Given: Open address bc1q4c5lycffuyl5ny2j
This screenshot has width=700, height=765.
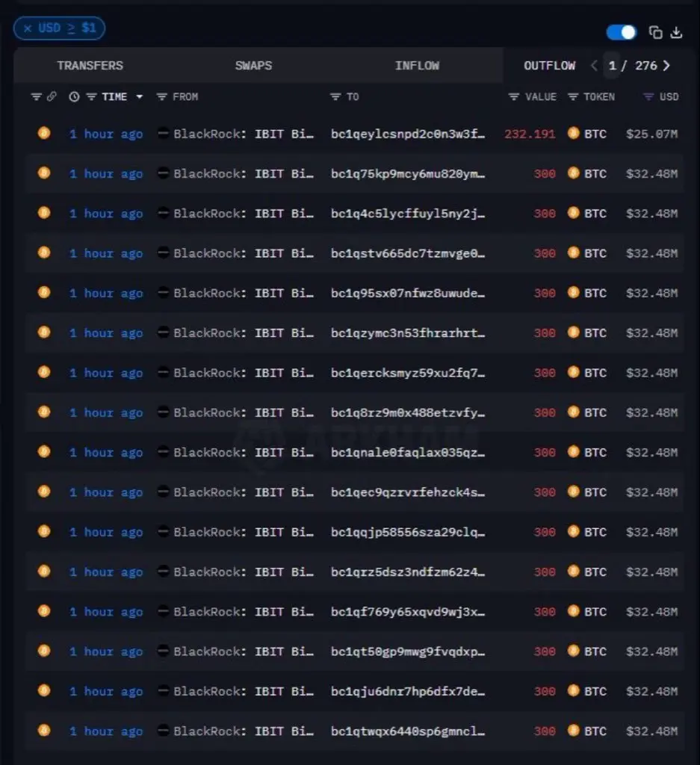Looking at the screenshot, I should [x=408, y=214].
